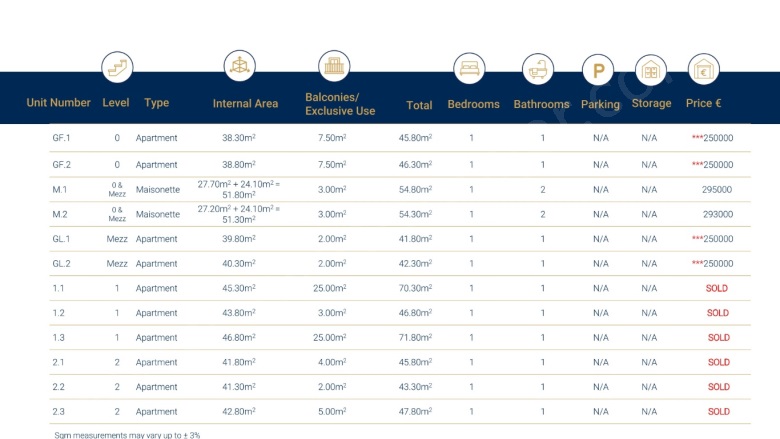
Task: Click the 293000 price for M.2
Action: [x=718, y=214]
